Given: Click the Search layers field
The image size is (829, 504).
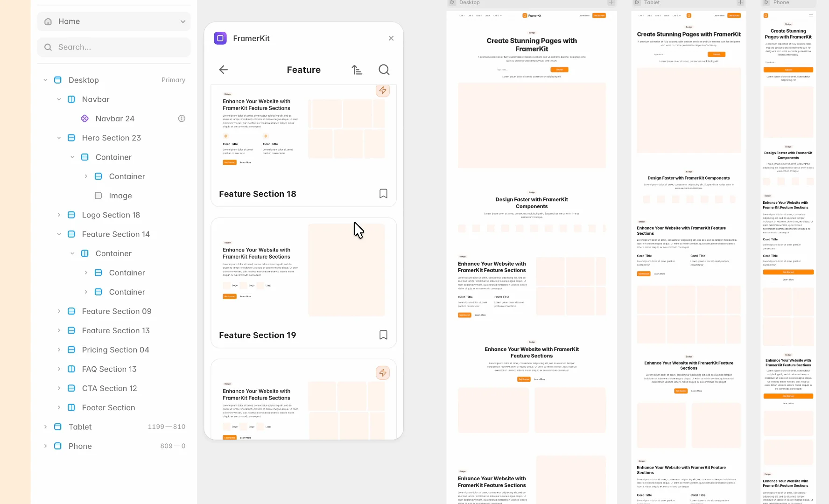Looking at the screenshot, I should pyautogui.click(x=114, y=47).
